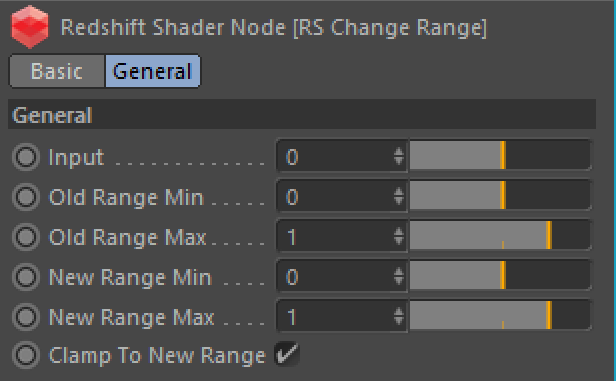
Task: Toggle the Input animation circle
Action: (26, 157)
